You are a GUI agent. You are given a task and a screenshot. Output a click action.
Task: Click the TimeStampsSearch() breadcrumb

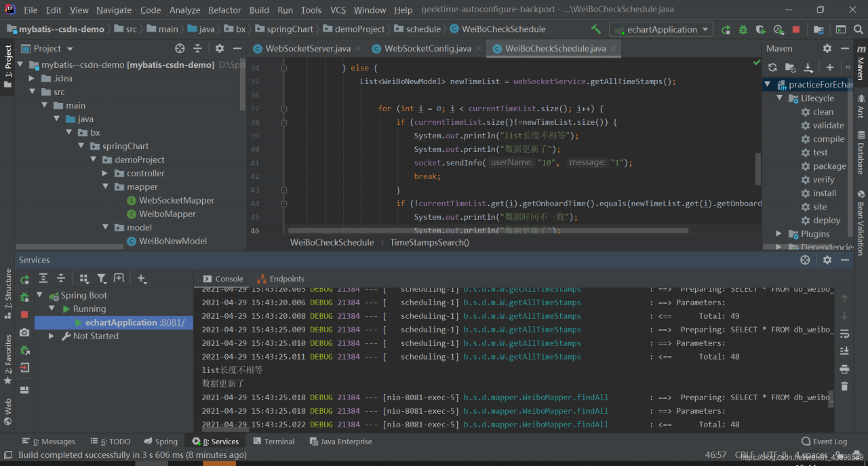point(429,242)
